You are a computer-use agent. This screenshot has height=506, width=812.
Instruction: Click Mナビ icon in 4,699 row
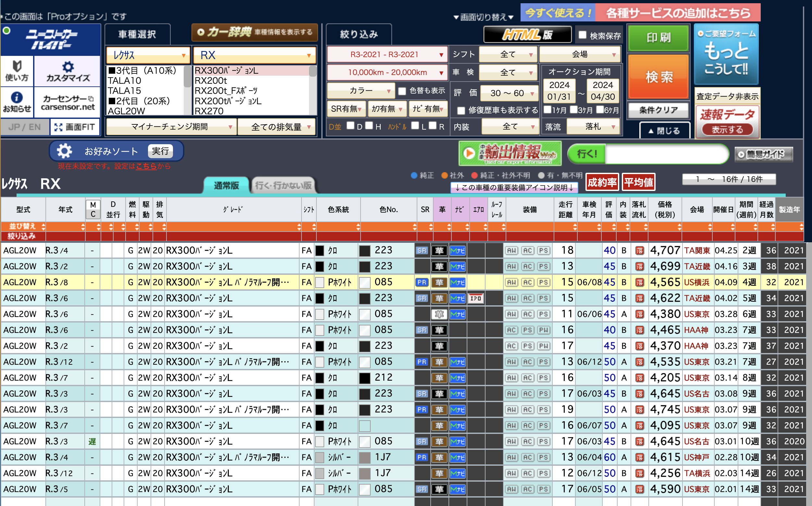pos(458,267)
